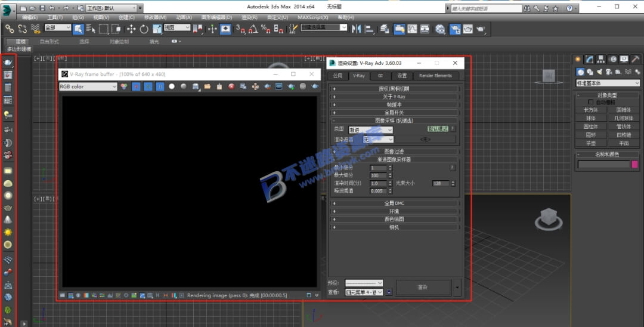Switch to the Render Elements tab
Viewport: 644px width, 327px height.
click(435, 76)
